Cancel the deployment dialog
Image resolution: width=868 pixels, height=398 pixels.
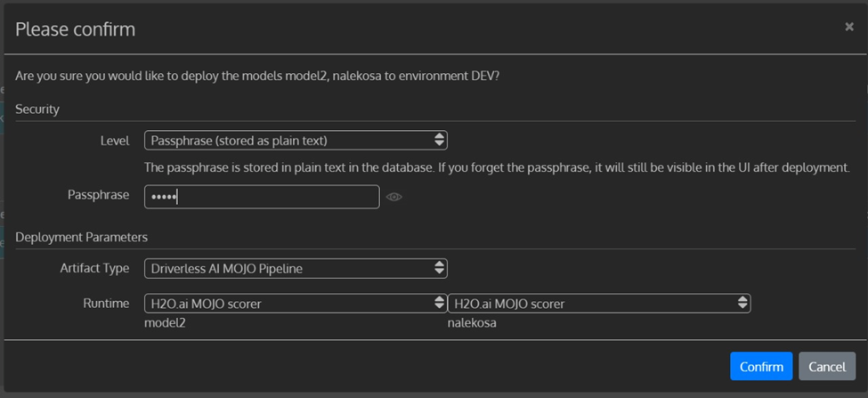[x=826, y=367]
